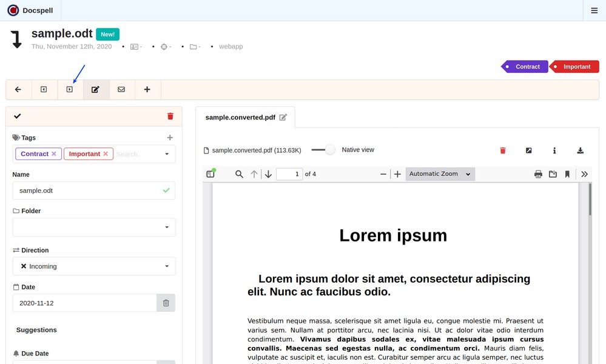Download the attachment sample.converted.pdf
The width and height of the screenshot is (606, 364).
(x=580, y=150)
